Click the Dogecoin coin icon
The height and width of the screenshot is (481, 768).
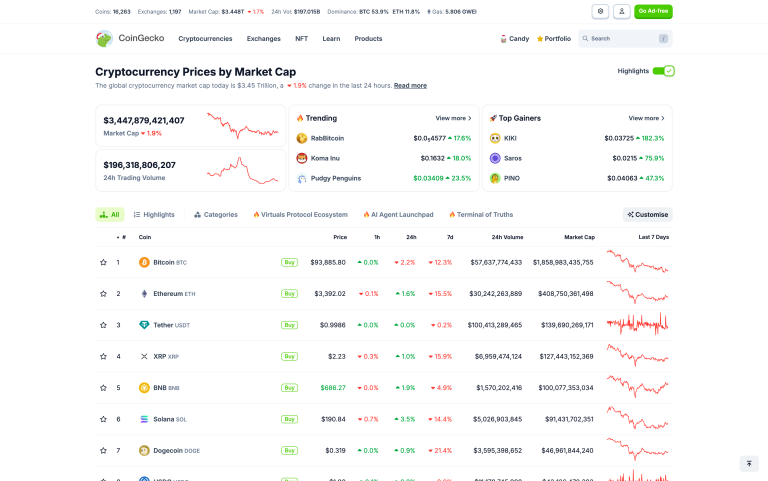tap(144, 451)
